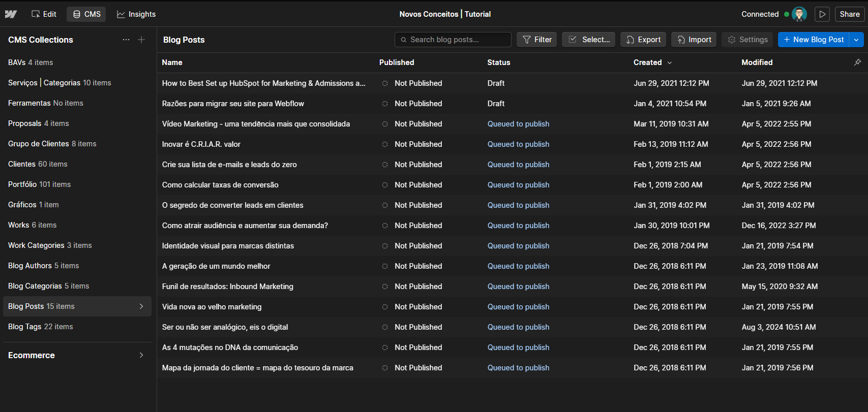Open the Portfólio collection
868x412 pixels.
coord(77,184)
